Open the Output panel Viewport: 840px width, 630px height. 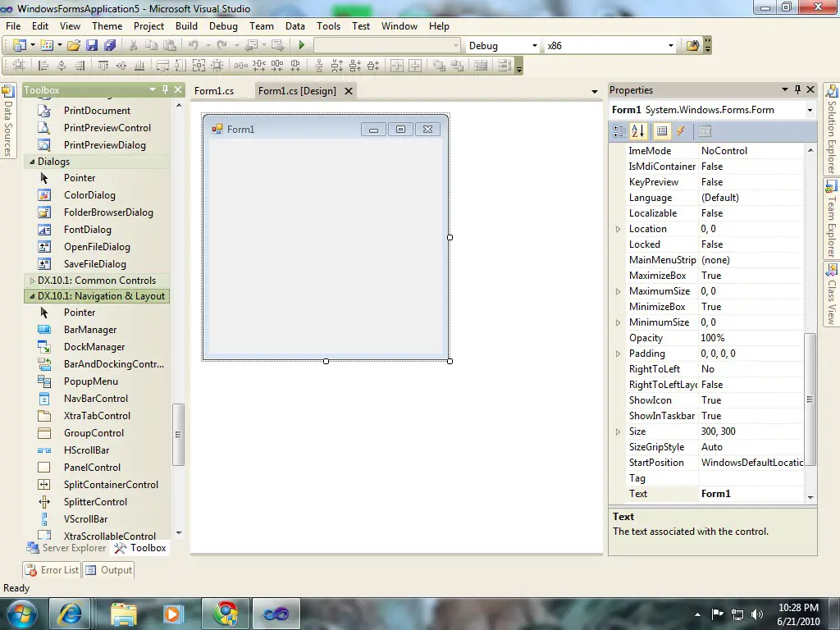pyautogui.click(x=108, y=570)
